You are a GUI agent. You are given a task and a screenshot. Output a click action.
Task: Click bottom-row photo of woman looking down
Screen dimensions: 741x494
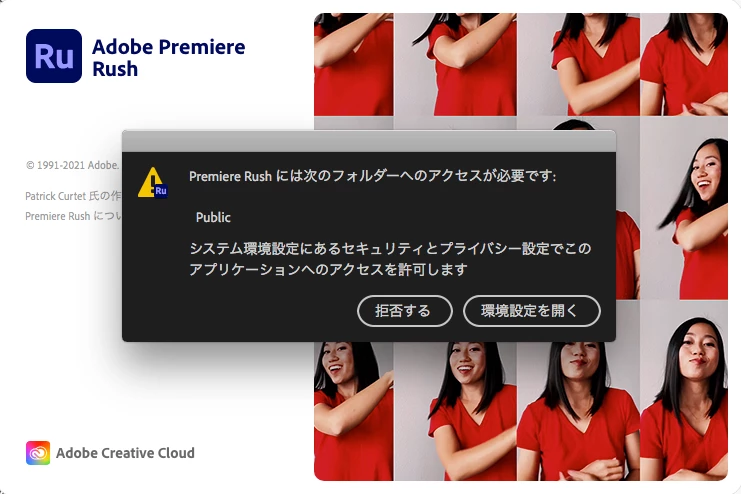point(578,410)
